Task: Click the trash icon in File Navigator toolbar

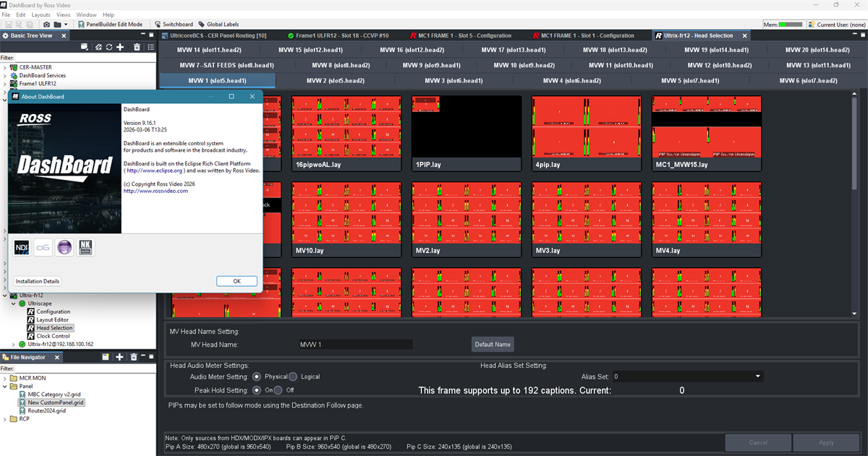Action: 134,357
